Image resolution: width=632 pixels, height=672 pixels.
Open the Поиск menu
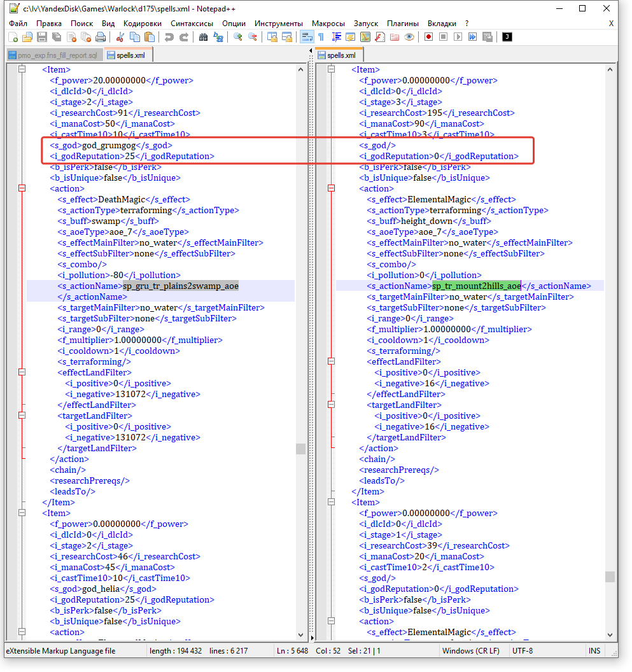point(82,24)
